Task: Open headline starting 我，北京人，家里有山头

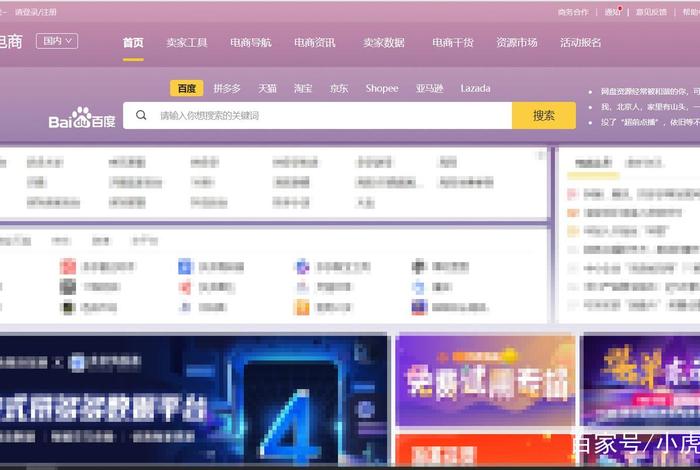Action: tap(650, 107)
